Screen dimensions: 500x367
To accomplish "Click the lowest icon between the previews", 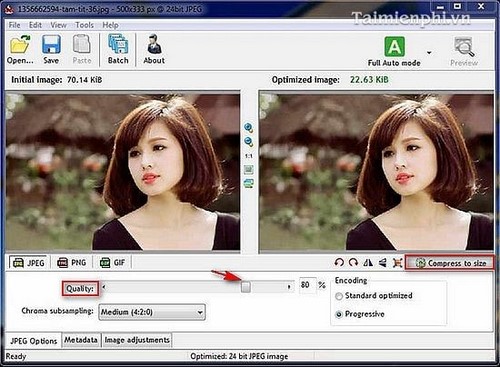I will point(249,183).
